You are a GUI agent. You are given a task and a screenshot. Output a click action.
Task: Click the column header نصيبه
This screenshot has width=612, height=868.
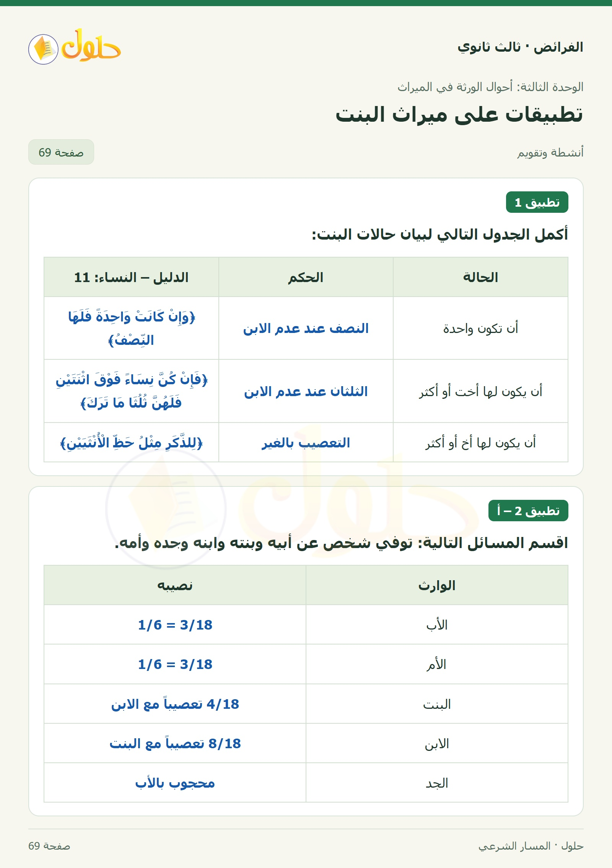(x=175, y=585)
